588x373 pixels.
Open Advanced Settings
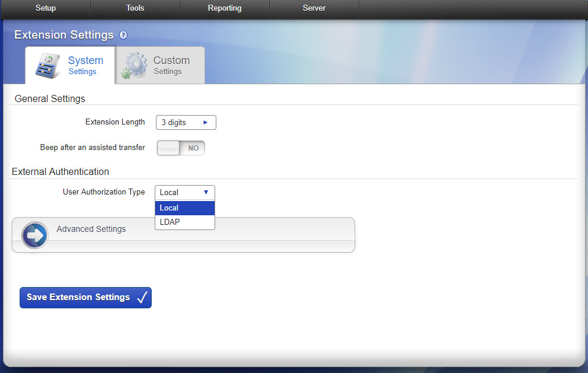[x=91, y=229]
